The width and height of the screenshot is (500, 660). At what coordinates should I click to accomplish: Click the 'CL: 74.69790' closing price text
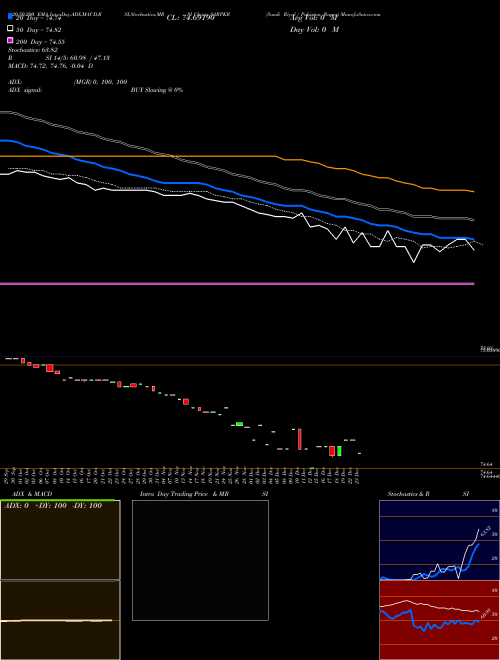pyautogui.click(x=191, y=18)
